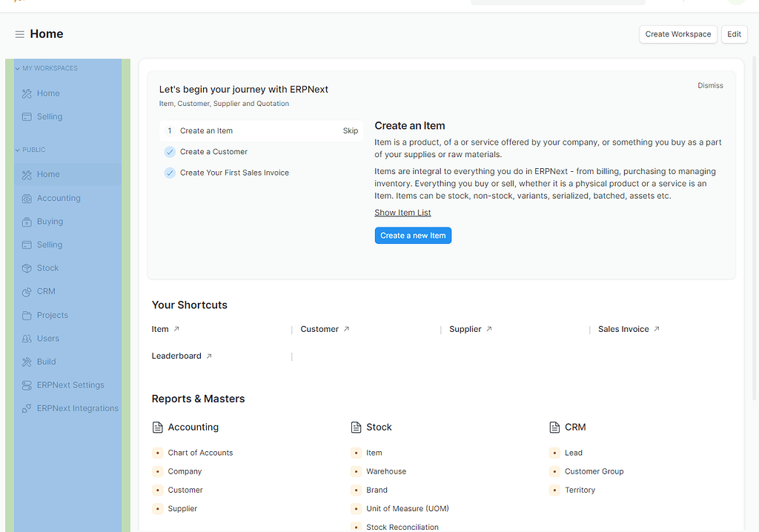Click the search bar at the top
The image size is (759, 532).
[557, 1]
